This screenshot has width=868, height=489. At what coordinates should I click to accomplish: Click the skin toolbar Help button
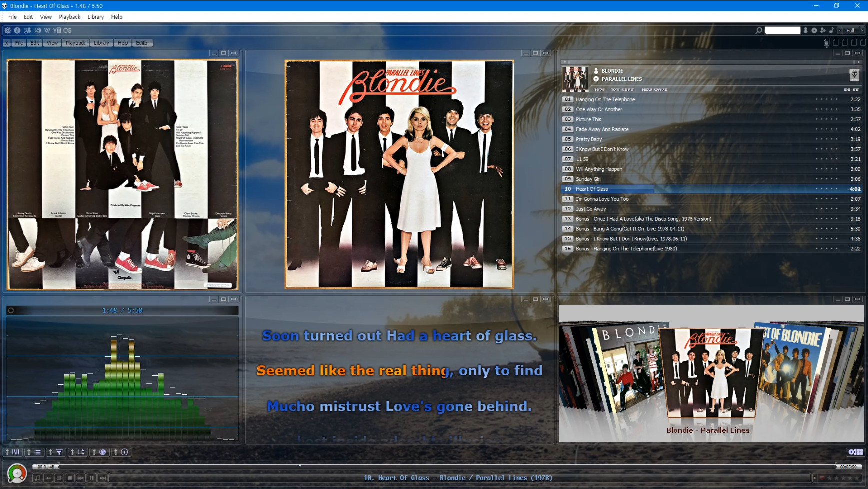coord(123,43)
